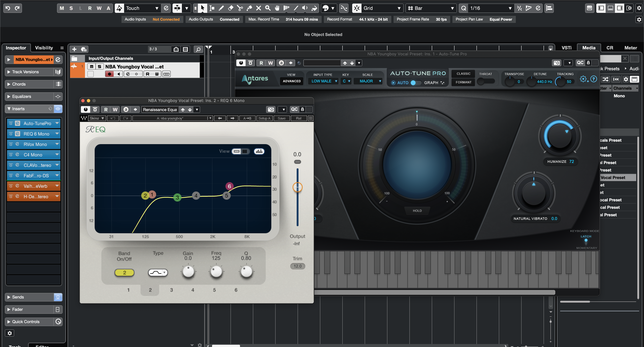644x347 pixels.
Task: Toggle REQ band 2 on/off button
Action: [124, 272]
